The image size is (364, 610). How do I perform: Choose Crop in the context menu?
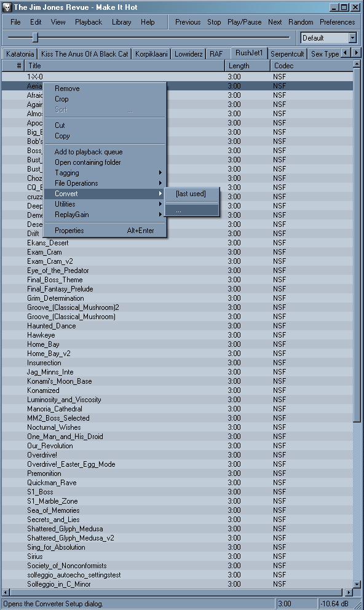[105, 99]
